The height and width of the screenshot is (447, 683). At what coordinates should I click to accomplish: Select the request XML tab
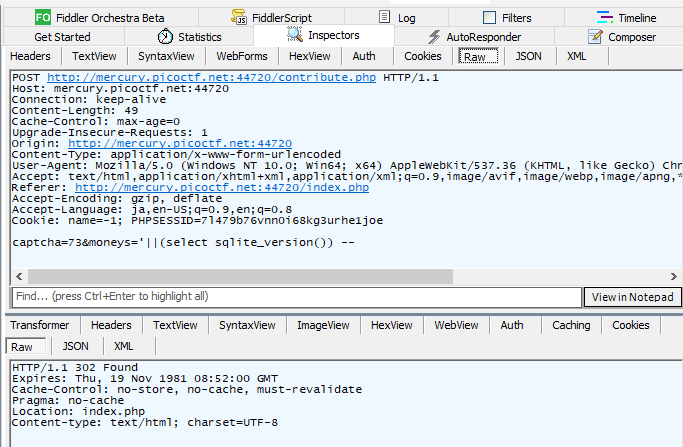click(x=576, y=56)
